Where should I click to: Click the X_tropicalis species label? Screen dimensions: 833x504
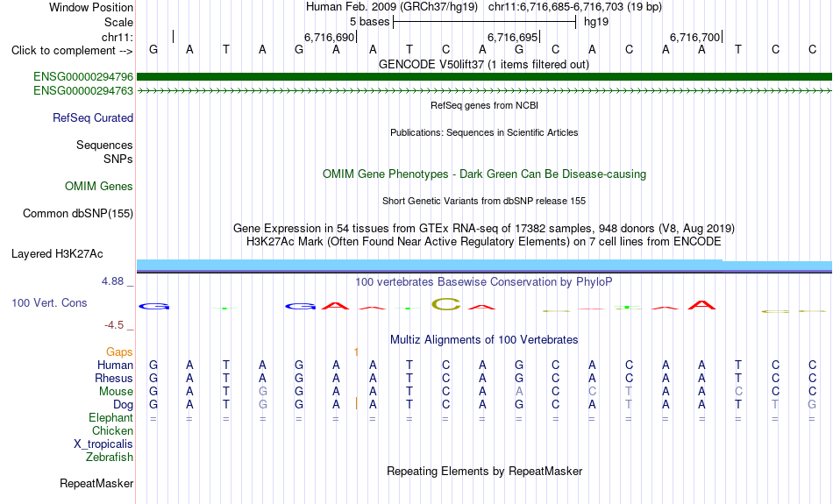click(x=103, y=444)
